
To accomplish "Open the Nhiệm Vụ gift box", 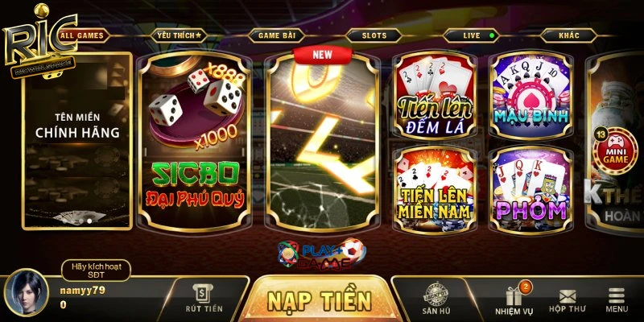I will pyautogui.click(x=514, y=299).
